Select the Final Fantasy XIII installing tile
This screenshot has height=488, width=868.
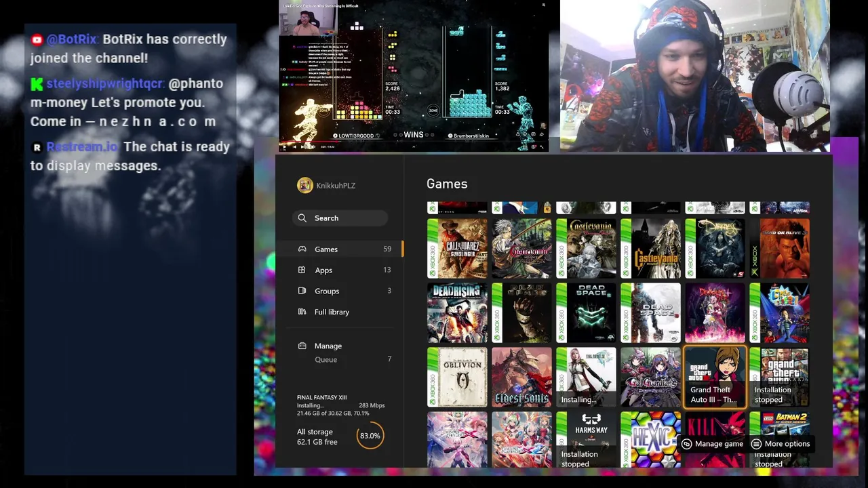[586, 378]
